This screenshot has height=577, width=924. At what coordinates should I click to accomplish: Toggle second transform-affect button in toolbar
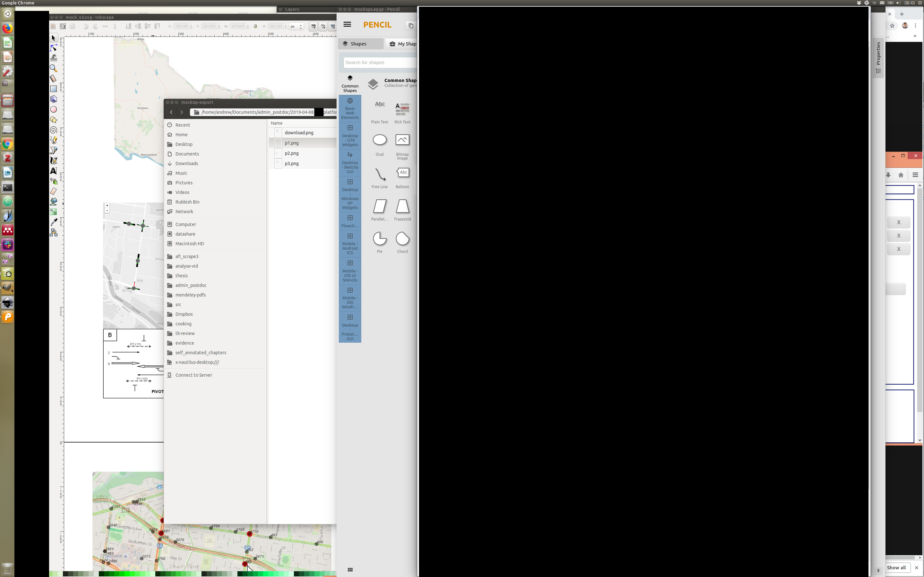tap(323, 26)
